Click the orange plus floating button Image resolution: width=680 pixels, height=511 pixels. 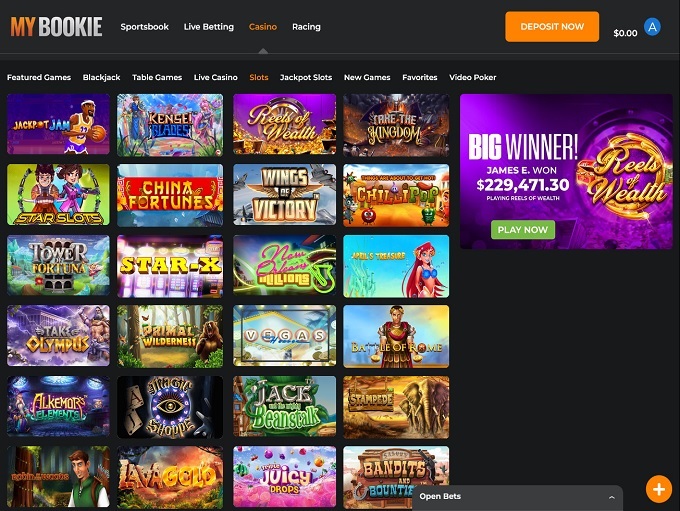(x=659, y=489)
